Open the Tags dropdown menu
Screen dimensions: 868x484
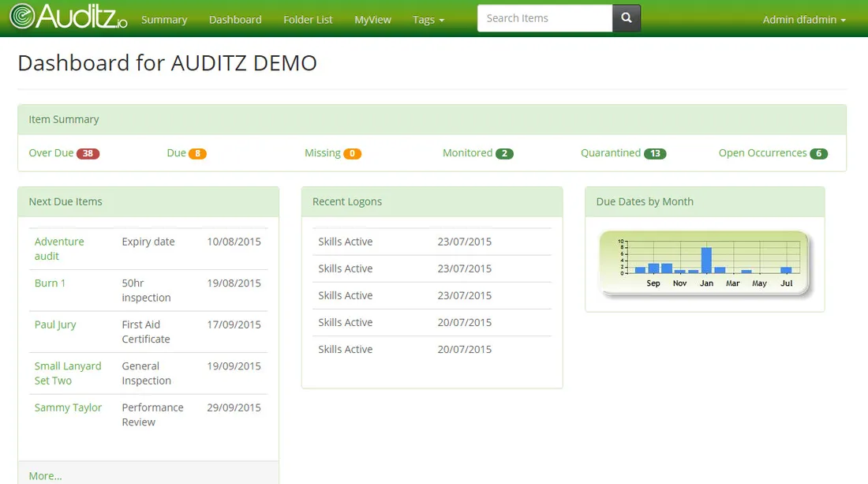428,19
